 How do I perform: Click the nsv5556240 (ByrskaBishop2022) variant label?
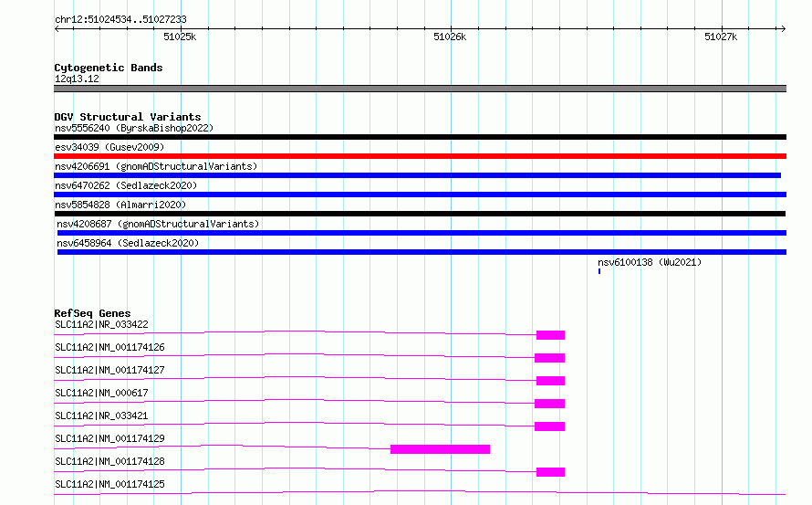134,128
